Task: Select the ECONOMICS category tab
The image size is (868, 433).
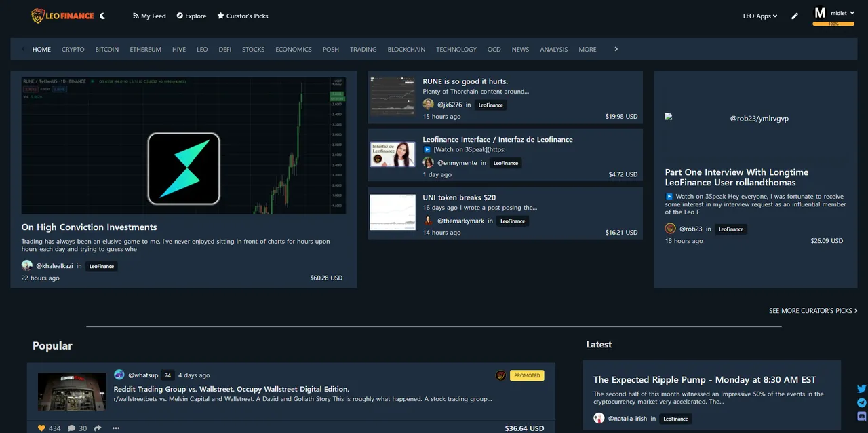Action: click(294, 49)
